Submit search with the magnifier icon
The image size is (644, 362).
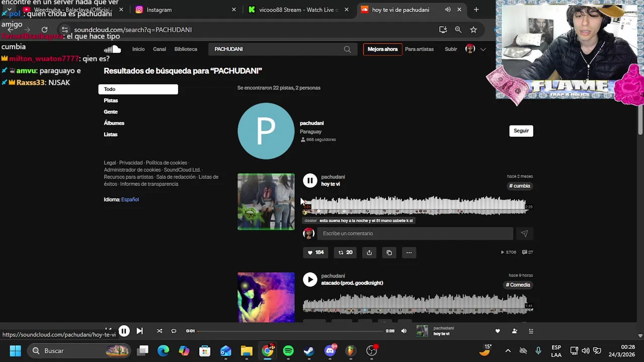pos(347,49)
